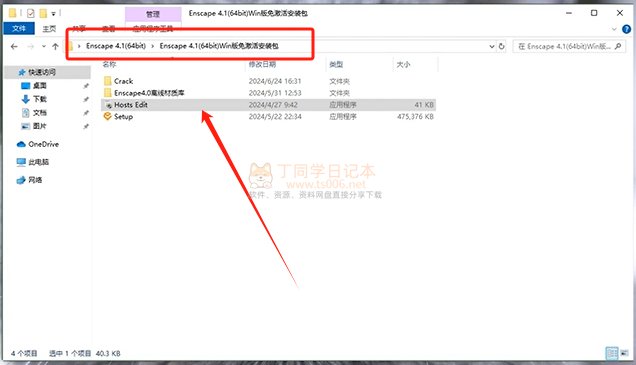Click the search box for this folder
This screenshot has width=636, height=365.
[x=569, y=46]
